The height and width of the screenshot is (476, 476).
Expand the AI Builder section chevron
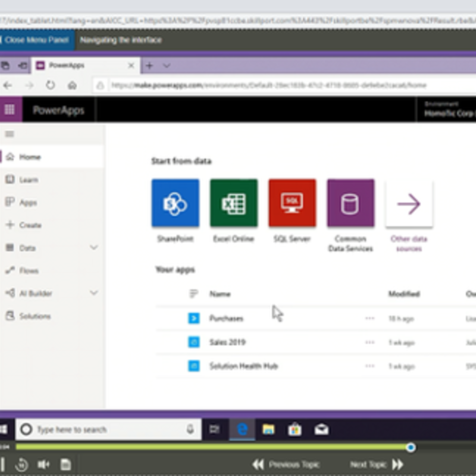94,293
